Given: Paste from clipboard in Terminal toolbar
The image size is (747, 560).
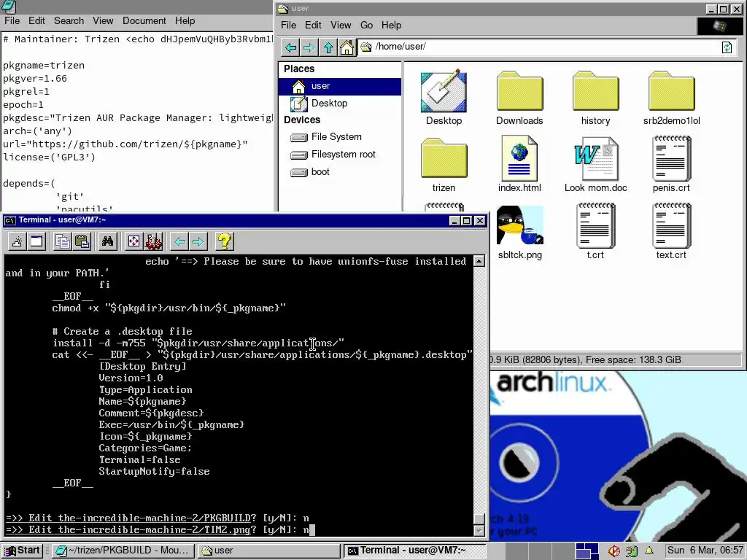Looking at the screenshot, I should coord(82,241).
